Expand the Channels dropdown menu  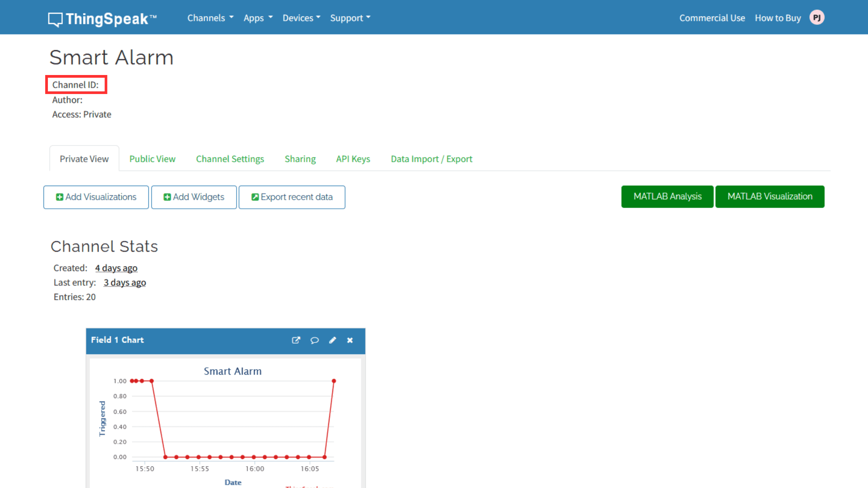pos(211,18)
